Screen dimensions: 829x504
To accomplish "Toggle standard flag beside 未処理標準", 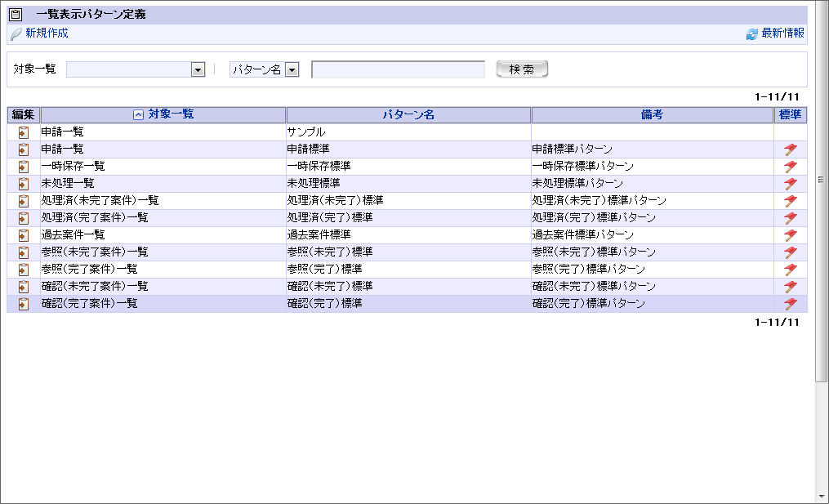I will point(791,183).
